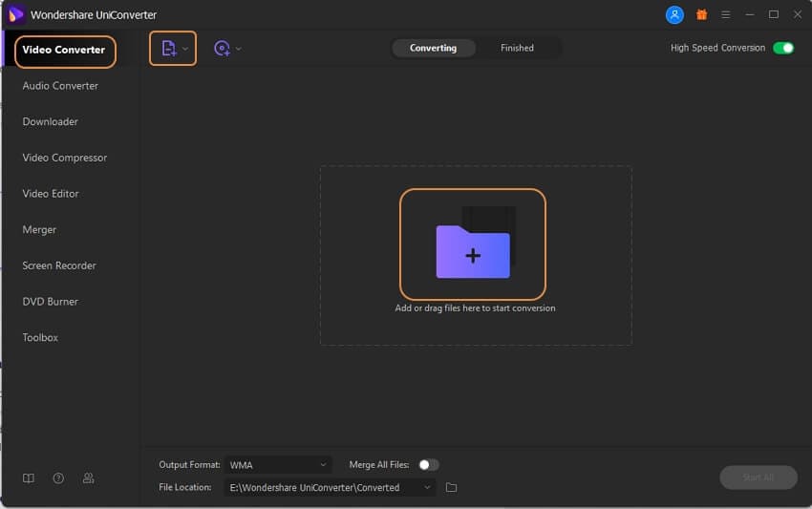Screen dimensions: 812x509
Task: Close the UniConverter window
Action: click(798, 14)
